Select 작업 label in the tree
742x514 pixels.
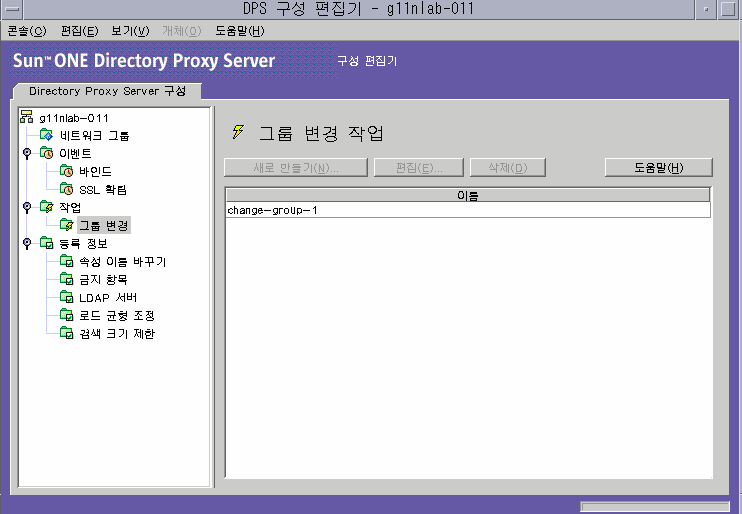pos(70,207)
